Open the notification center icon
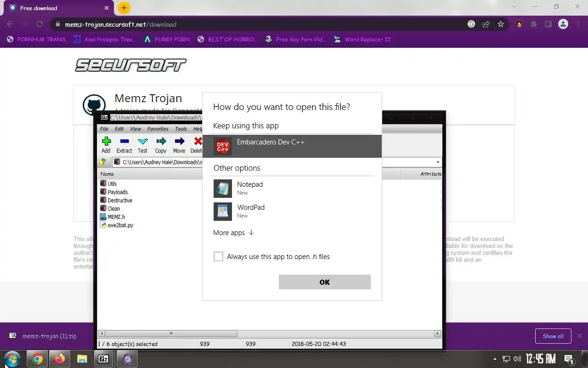Viewport: 588px width, 368px height. click(569, 359)
